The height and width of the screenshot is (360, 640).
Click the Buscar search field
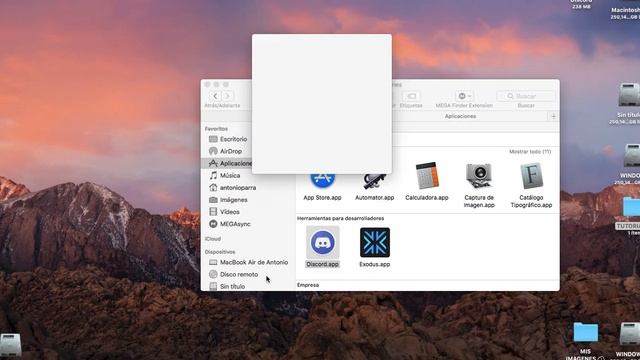pyautogui.click(x=526, y=96)
